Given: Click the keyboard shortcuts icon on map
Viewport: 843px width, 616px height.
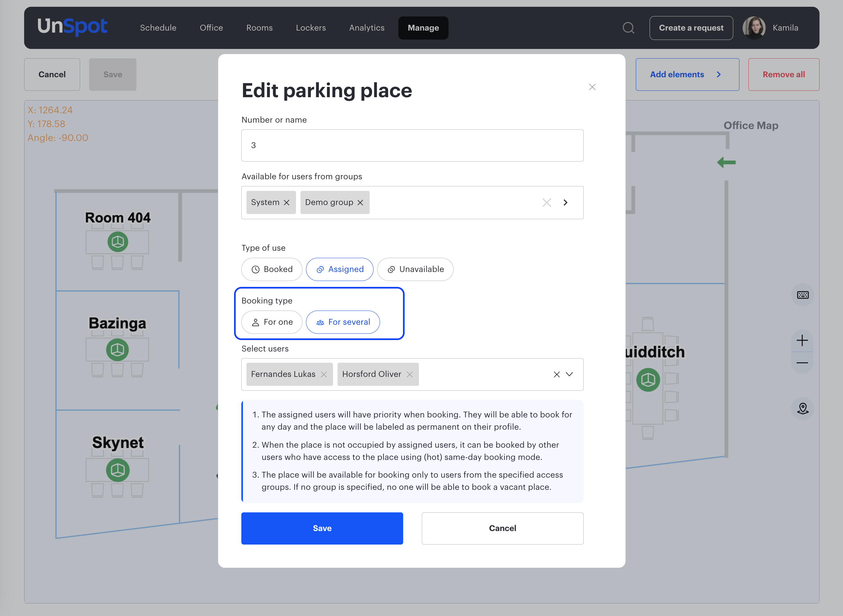Looking at the screenshot, I should 802,295.
